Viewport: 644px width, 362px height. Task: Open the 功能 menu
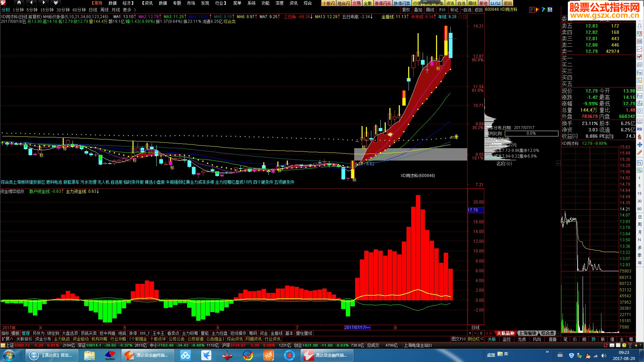pos(265,3)
